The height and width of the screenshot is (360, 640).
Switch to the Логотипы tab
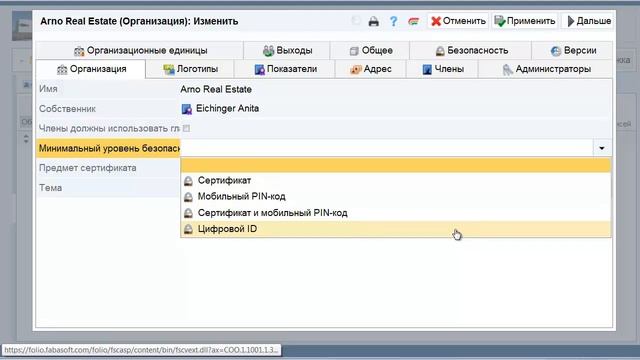click(x=190, y=69)
